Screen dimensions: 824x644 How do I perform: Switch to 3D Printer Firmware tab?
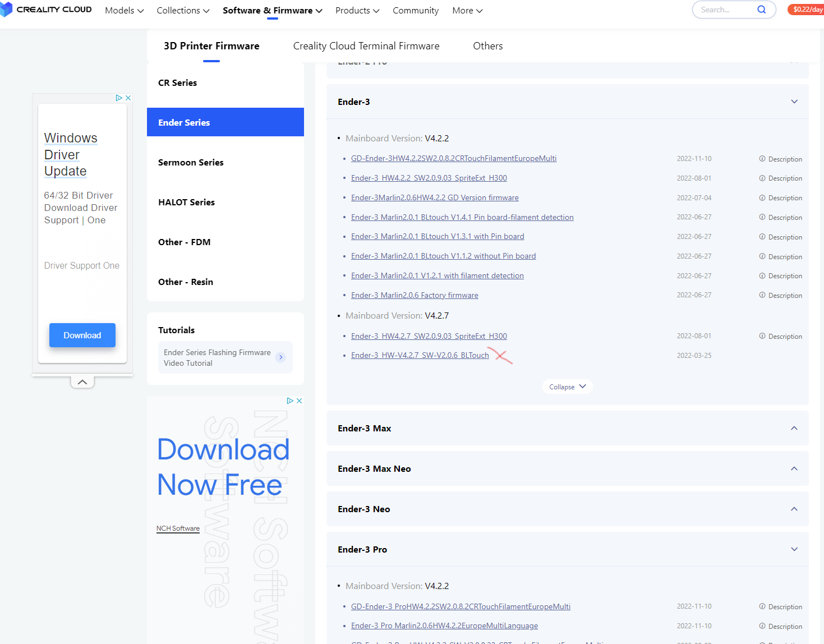tap(211, 46)
